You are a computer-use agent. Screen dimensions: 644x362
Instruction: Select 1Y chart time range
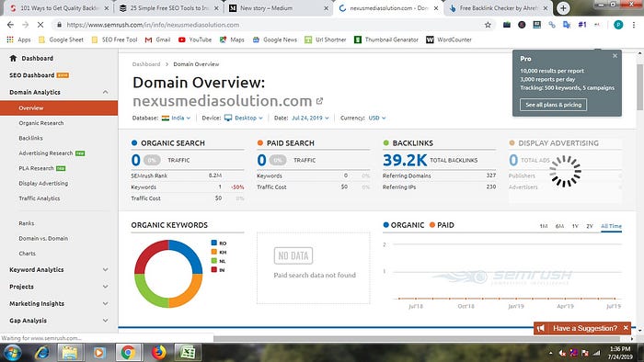pos(575,226)
